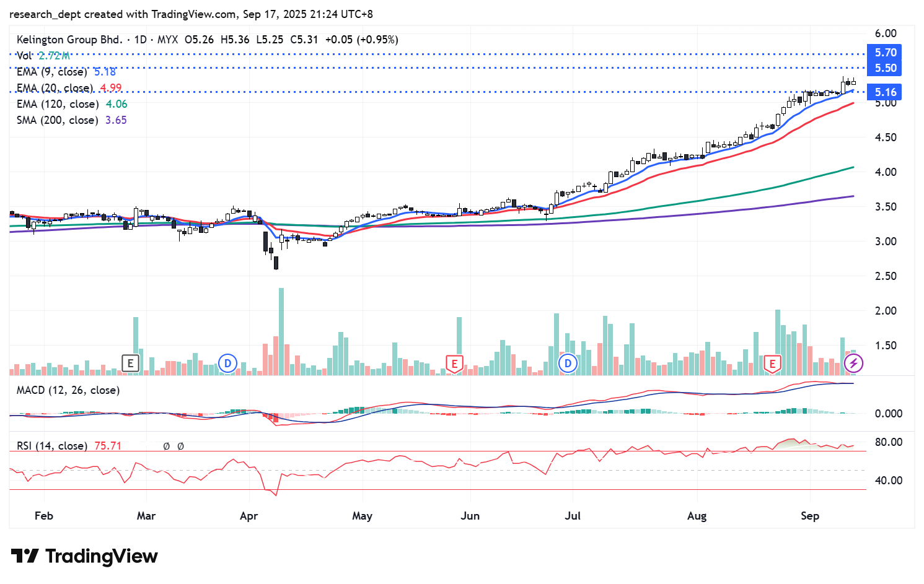Click the EMA (120, close) indicator label

[x=57, y=104]
